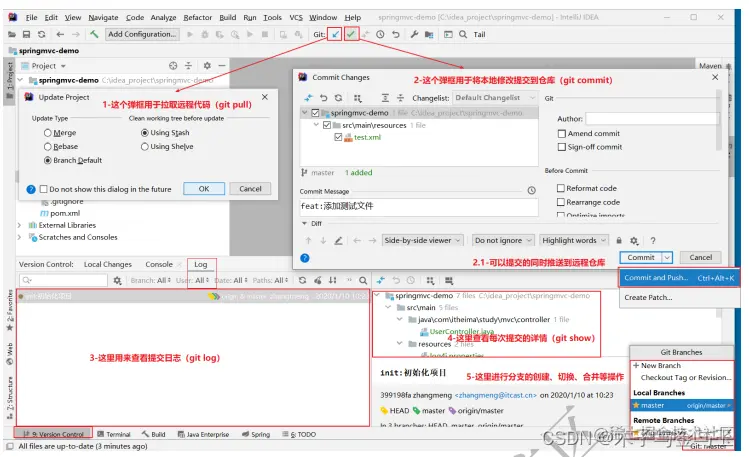Check Do not show this dialog in the future

click(43, 189)
